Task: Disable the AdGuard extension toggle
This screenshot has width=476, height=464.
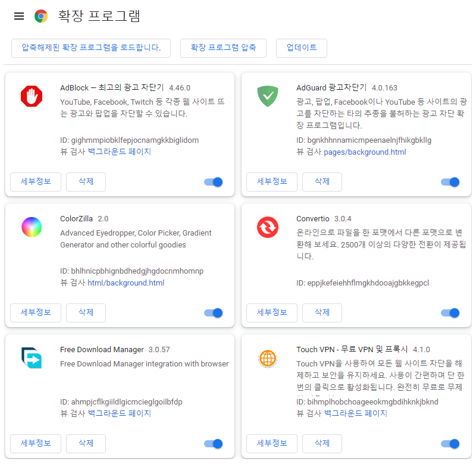Action: click(450, 182)
